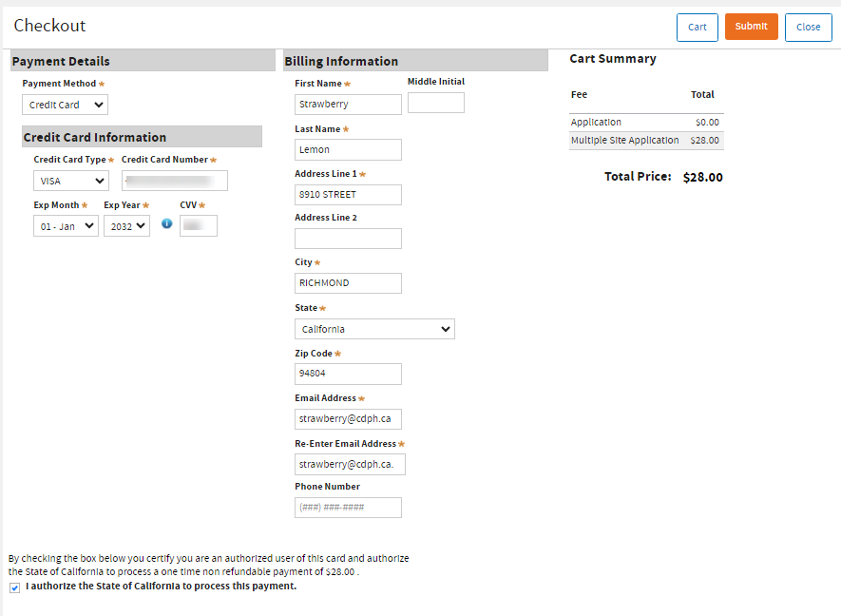Click the Last Name field

(348, 149)
